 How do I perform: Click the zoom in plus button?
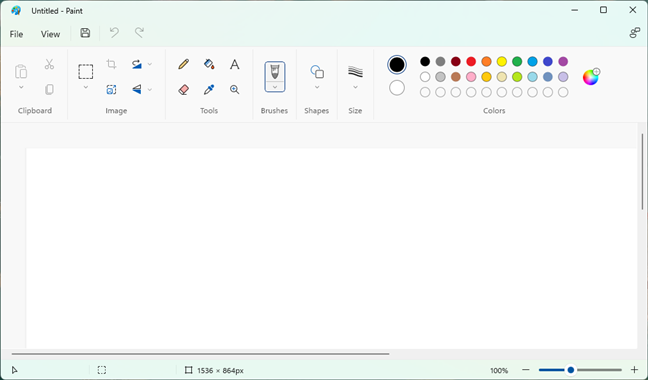pyautogui.click(x=634, y=370)
